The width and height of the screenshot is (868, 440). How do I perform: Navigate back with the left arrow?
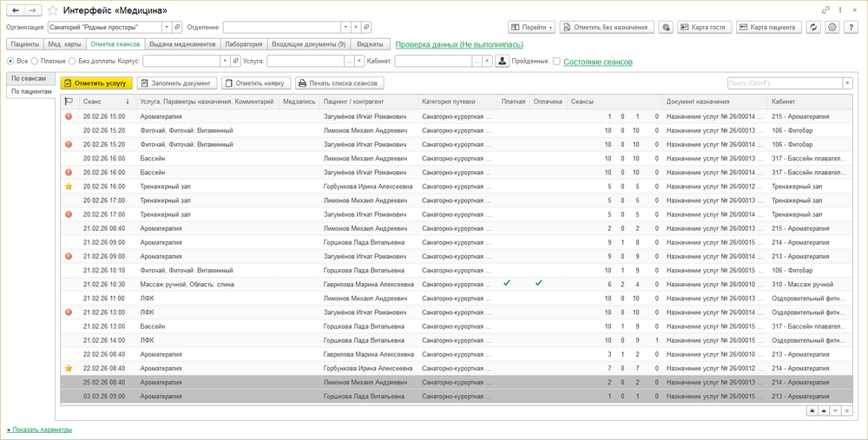tap(16, 10)
